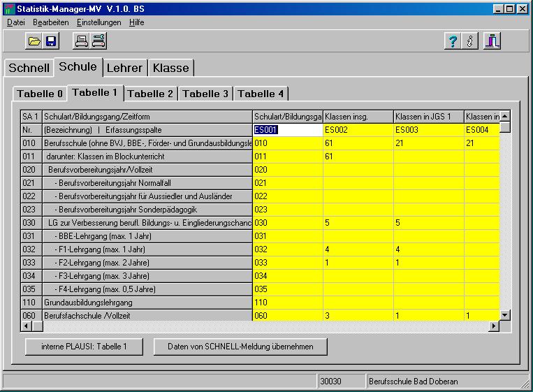Screen dimensions: 533x392
Task: Switch to the Lehrer tab
Action: click(124, 68)
